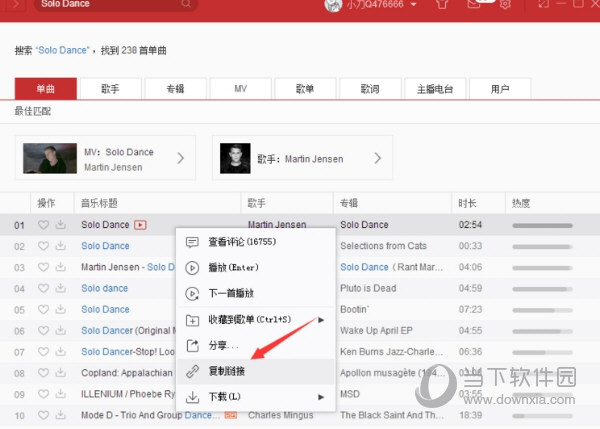Open the Martin Jensen artist photo
The height and width of the screenshot is (429, 600).
click(x=235, y=158)
